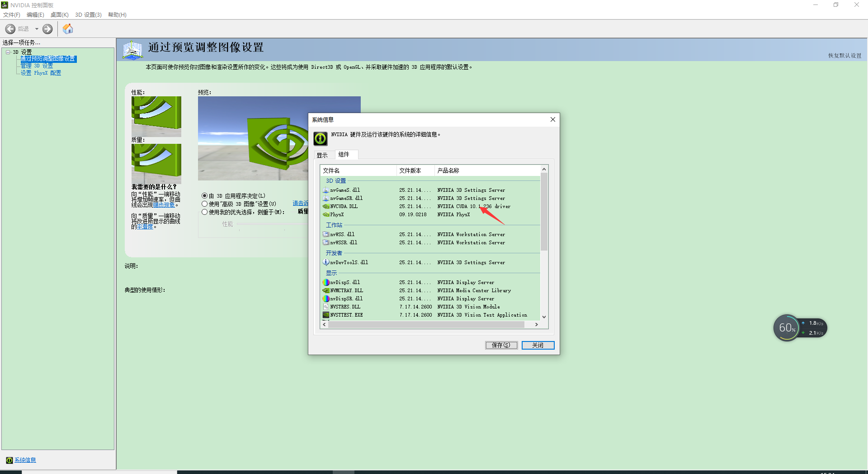Open the back history dropdown arrow
The height and width of the screenshot is (474, 868).
click(x=37, y=29)
